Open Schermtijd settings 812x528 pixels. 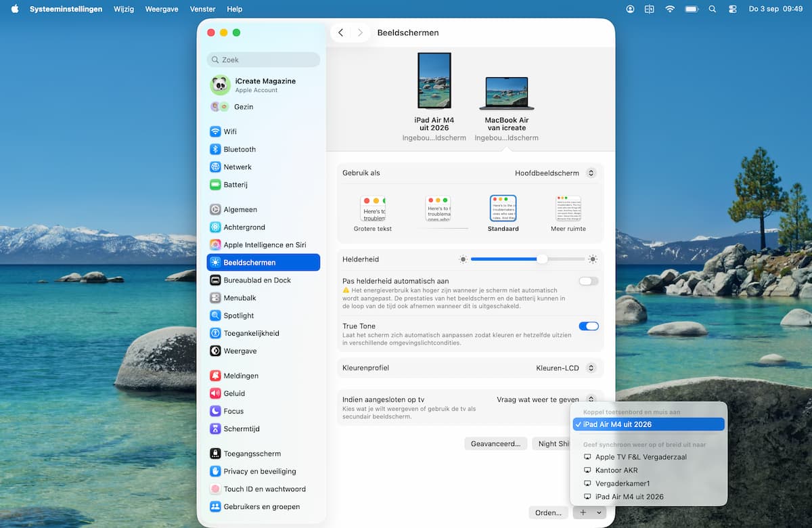tap(263, 428)
